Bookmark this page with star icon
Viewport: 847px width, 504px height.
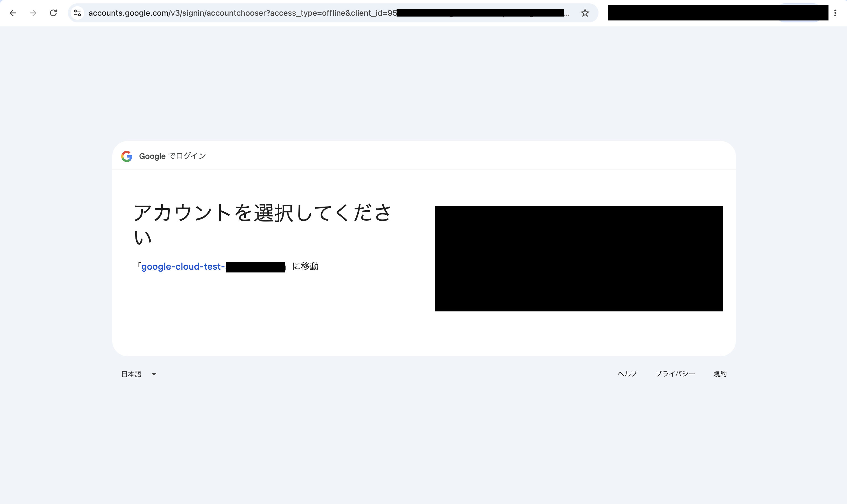[585, 13]
